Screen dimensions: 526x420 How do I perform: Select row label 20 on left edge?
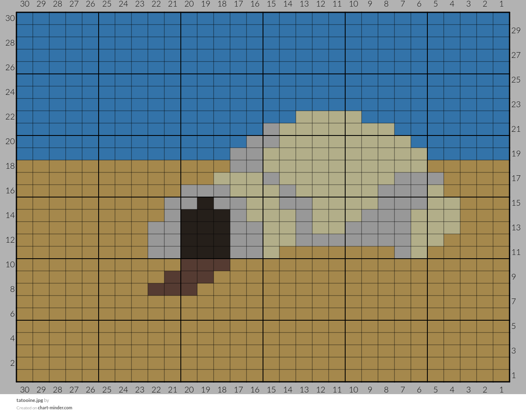pyautogui.click(x=10, y=141)
